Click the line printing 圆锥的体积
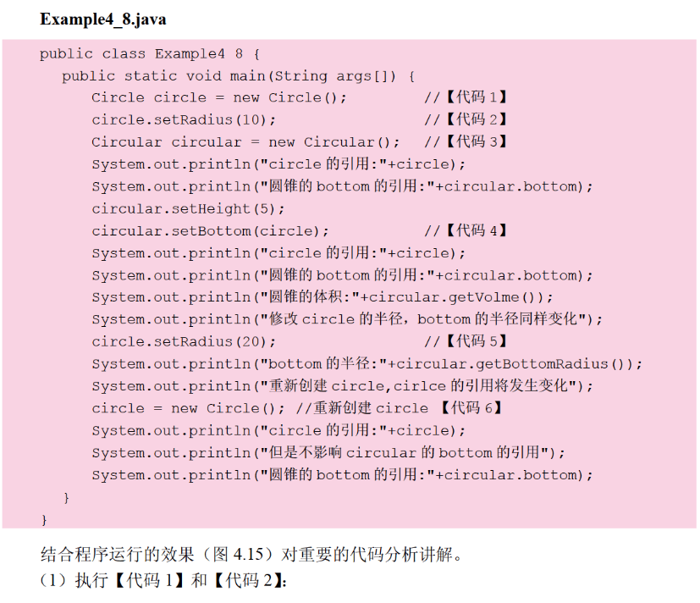Viewport: 700px width, 603px height. (x=322, y=297)
